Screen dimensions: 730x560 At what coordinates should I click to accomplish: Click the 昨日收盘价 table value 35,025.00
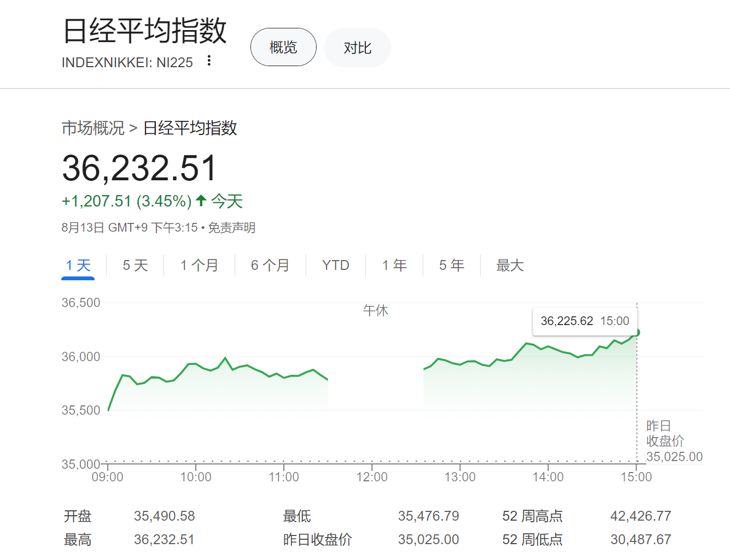coord(429,539)
